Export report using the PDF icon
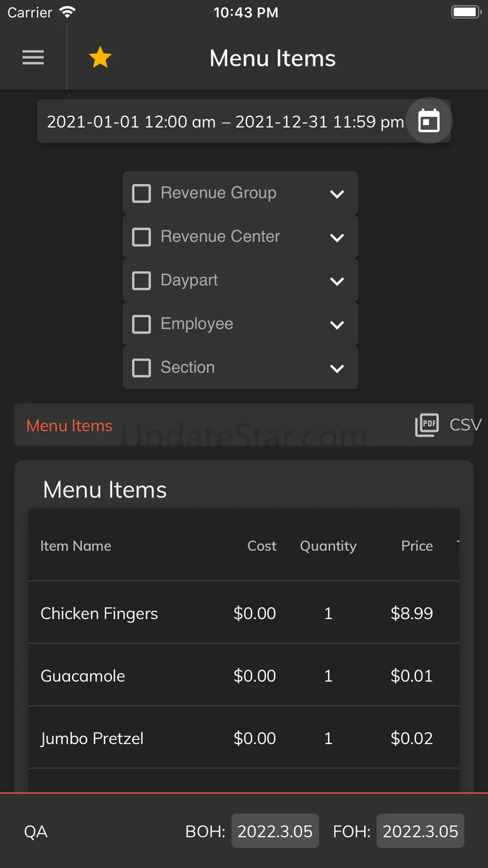 [427, 426]
